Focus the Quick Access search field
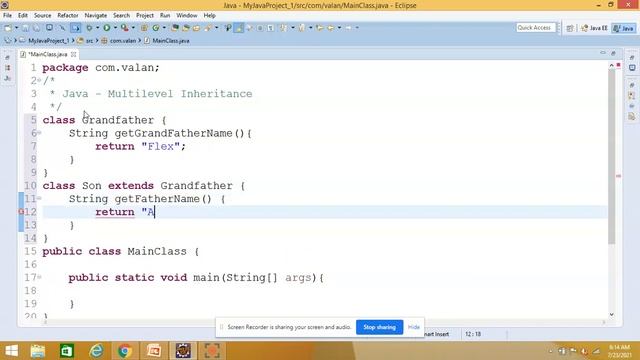Viewport: 640px width, 360px height. tap(536, 27)
